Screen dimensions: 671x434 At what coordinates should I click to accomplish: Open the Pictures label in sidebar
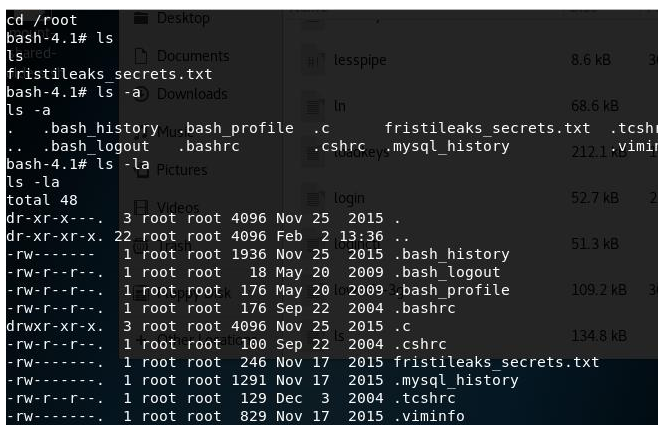181,170
